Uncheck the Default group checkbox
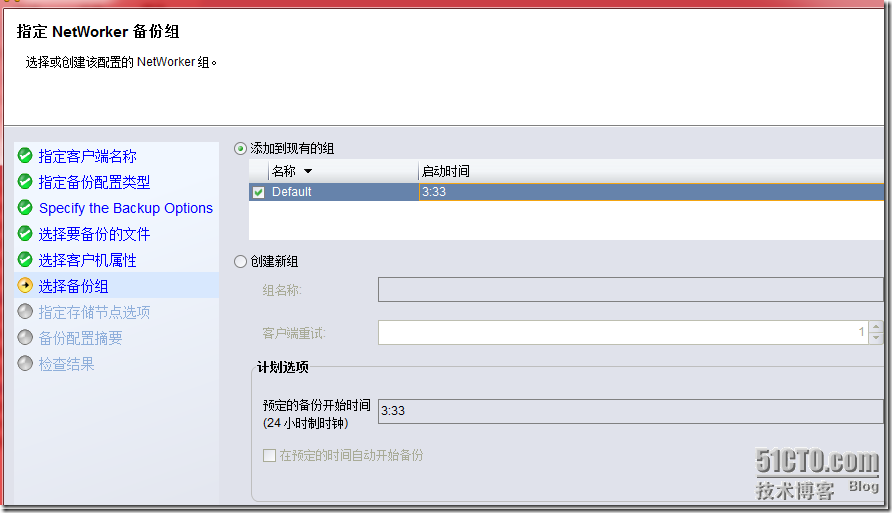The width and height of the screenshot is (892, 513). 258,192
